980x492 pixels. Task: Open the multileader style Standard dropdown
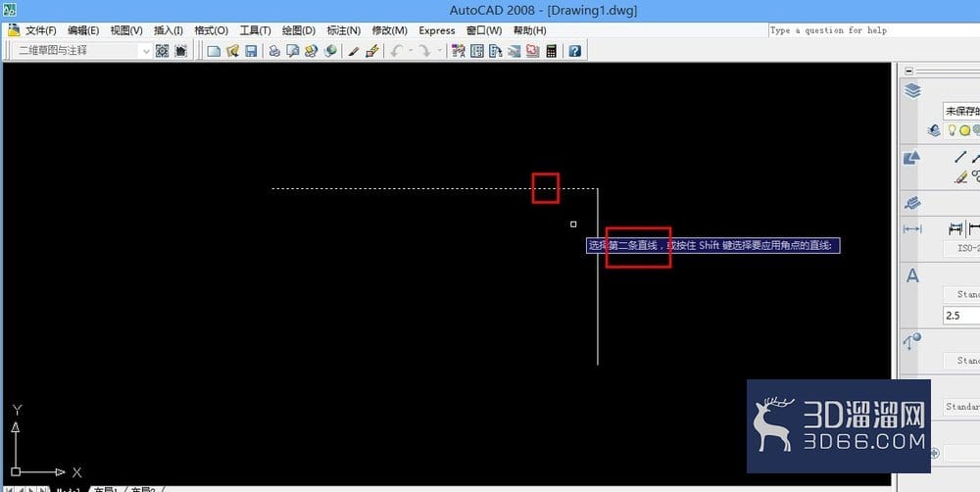(961, 361)
